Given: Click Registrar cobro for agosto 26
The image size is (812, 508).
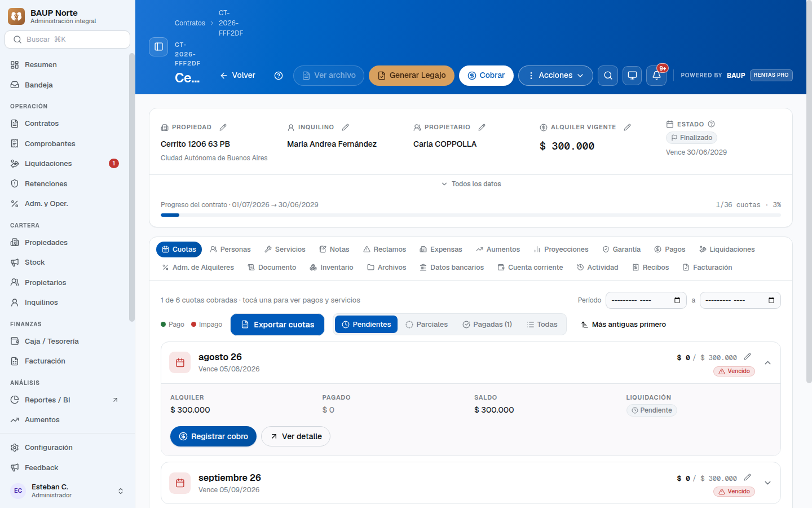Looking at the screenshot, I should (213, 436).
